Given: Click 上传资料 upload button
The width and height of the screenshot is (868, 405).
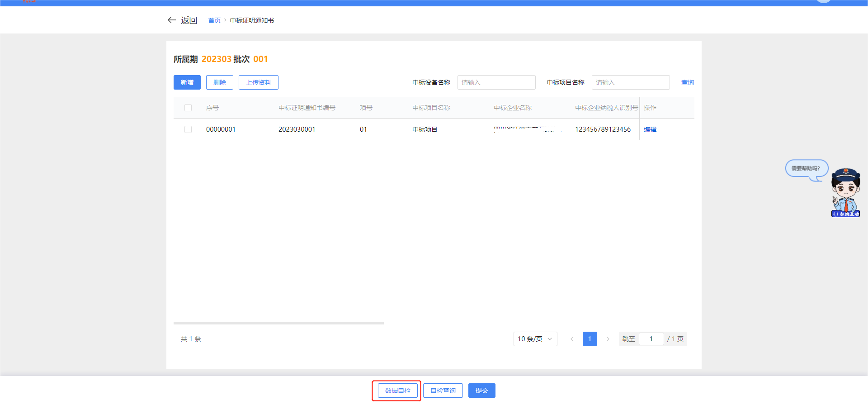Looking at the screenshot, I should point(259,82).
